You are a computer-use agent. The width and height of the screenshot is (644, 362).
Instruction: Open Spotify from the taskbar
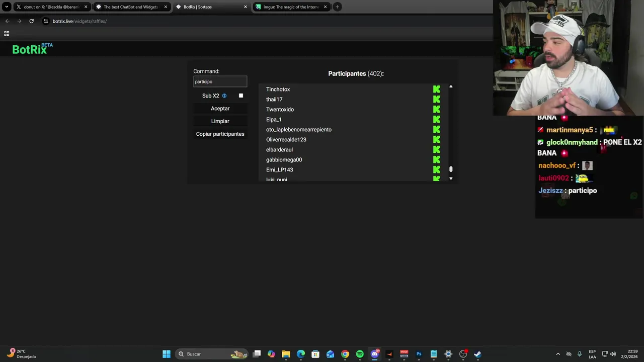pos(360,354)
